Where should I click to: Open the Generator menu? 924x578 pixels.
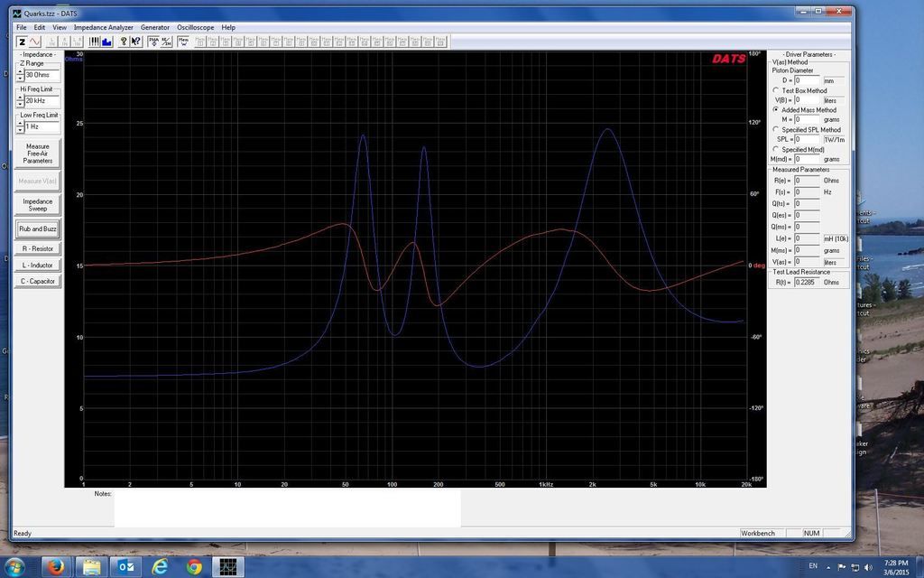click(x=155, y=27)
